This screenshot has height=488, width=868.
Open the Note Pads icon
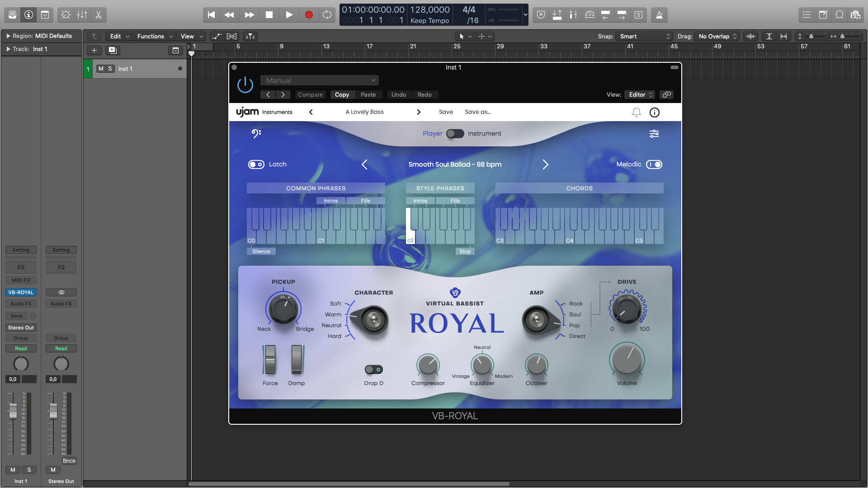tap(823, 15)
